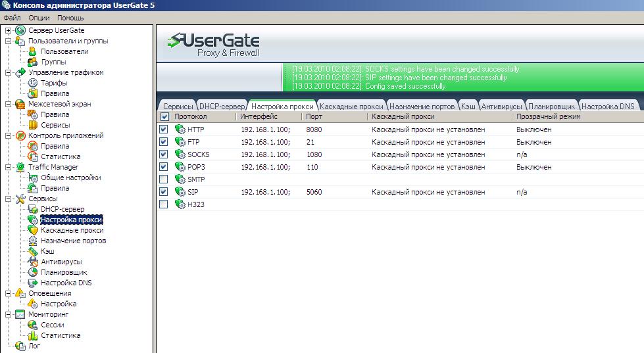Switch to the Каскадные прокси tab

[x=351, y=106]
